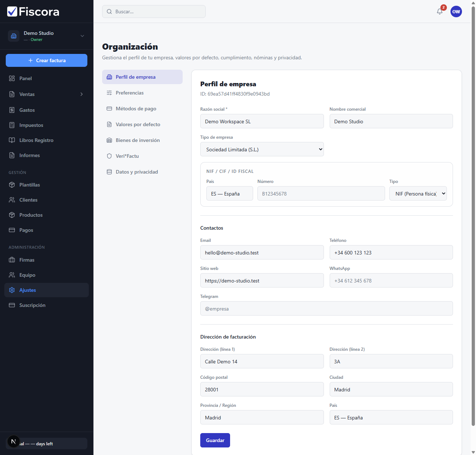Open Equipo page in sidebar
476x455 pixels.
[x=46, y=275]
